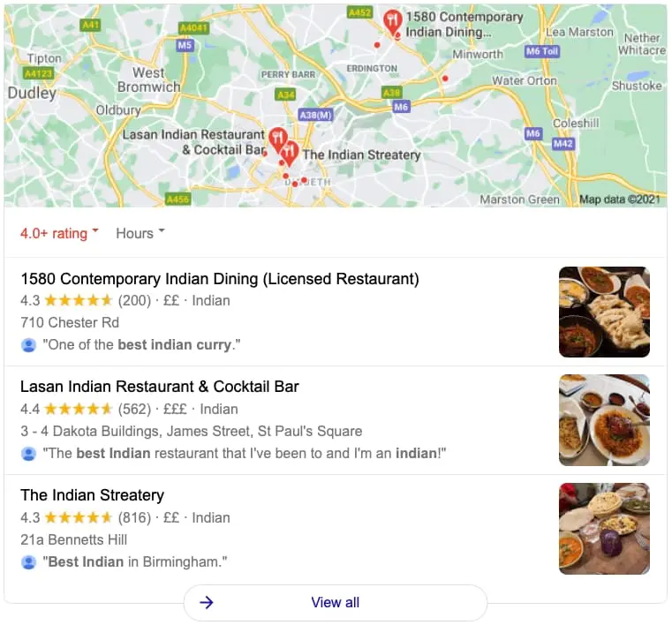
Task: Expand the Hours filter dropdown
Action: coord(140,233)
